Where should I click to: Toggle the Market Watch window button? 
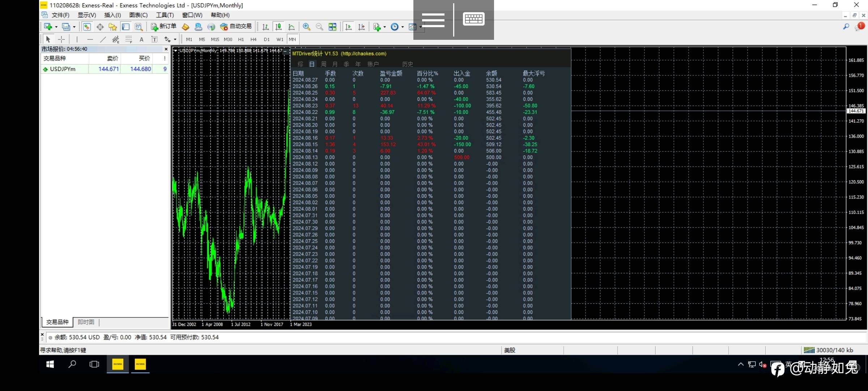87,27
